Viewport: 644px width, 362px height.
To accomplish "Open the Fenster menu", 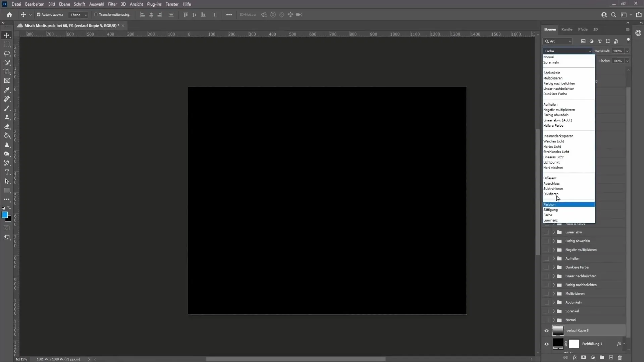I will click(172, 4).
